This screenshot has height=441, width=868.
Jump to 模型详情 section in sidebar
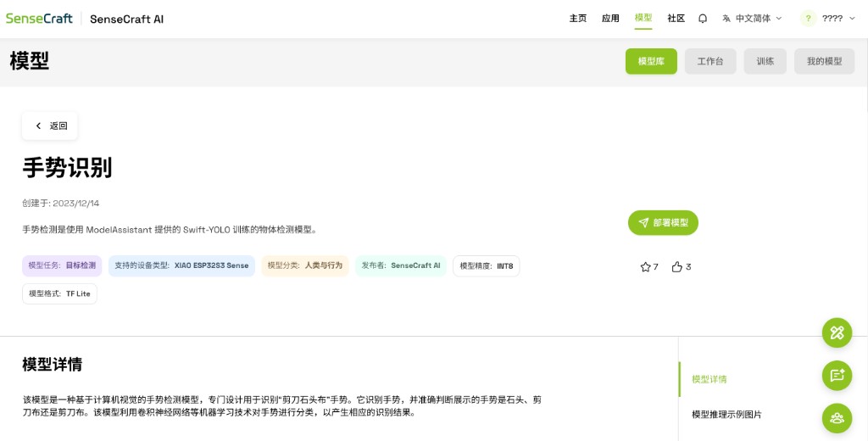[709, 379]
